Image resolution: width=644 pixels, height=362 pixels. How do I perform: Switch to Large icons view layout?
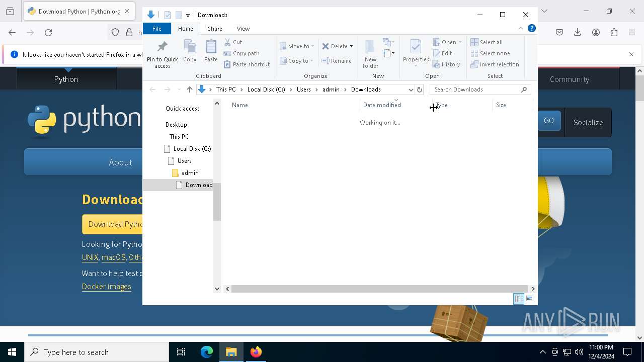[530, 299]
